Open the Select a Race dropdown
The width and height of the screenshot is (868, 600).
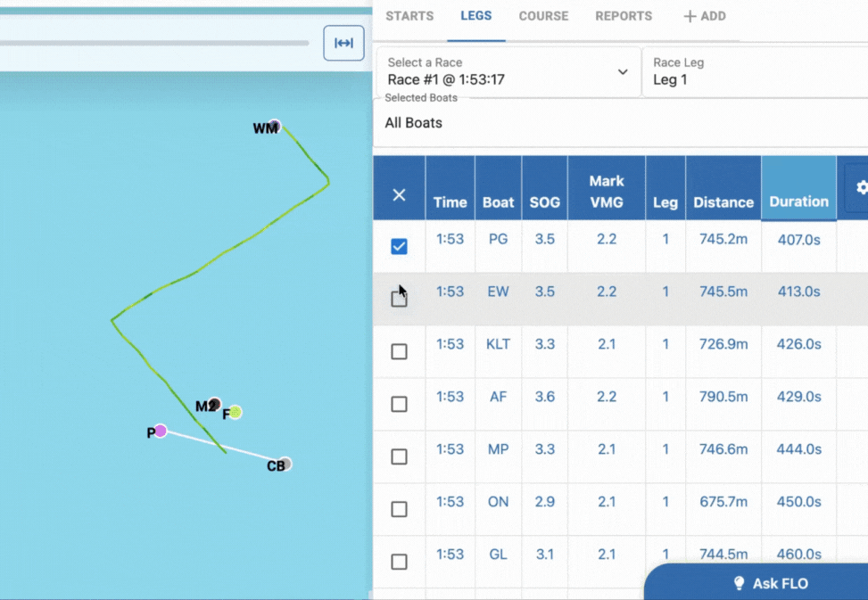coord(508,71)
